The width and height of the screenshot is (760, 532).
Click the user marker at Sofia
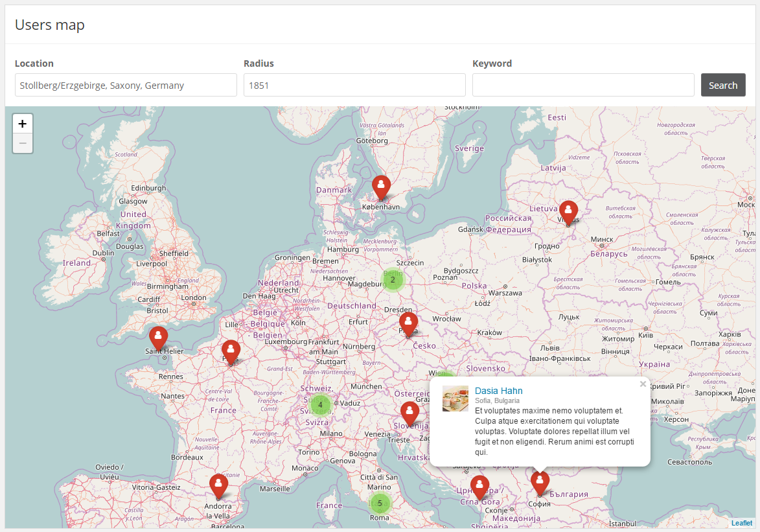[x=540, y=482]
